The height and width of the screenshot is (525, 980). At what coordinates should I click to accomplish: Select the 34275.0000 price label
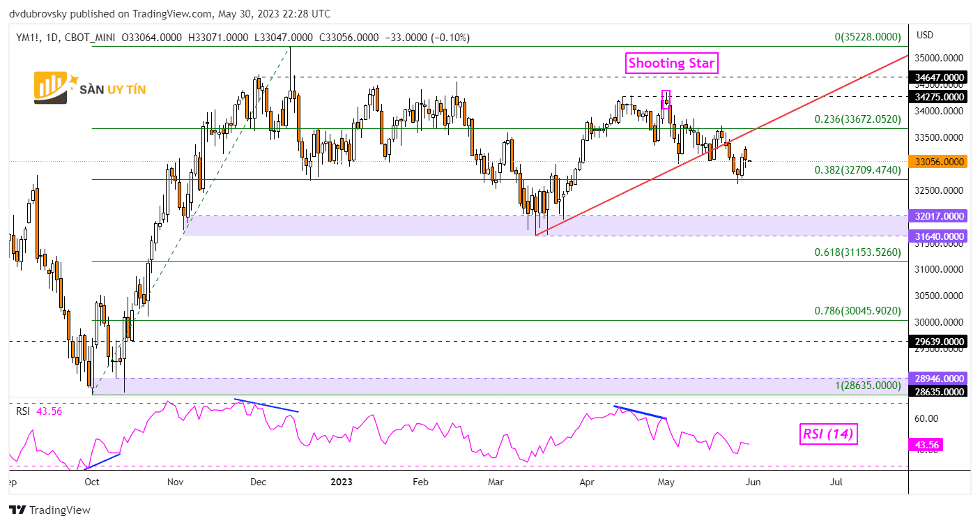point(940,96)
